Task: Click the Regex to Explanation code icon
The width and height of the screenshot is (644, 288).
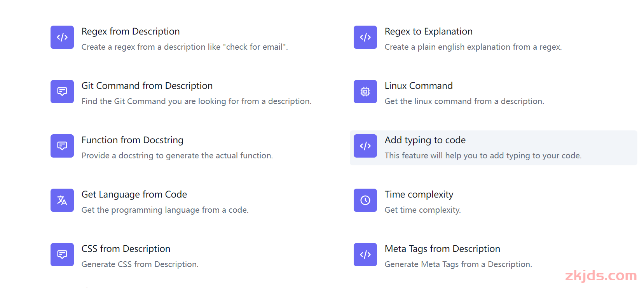Action: [x=365, y=37]
